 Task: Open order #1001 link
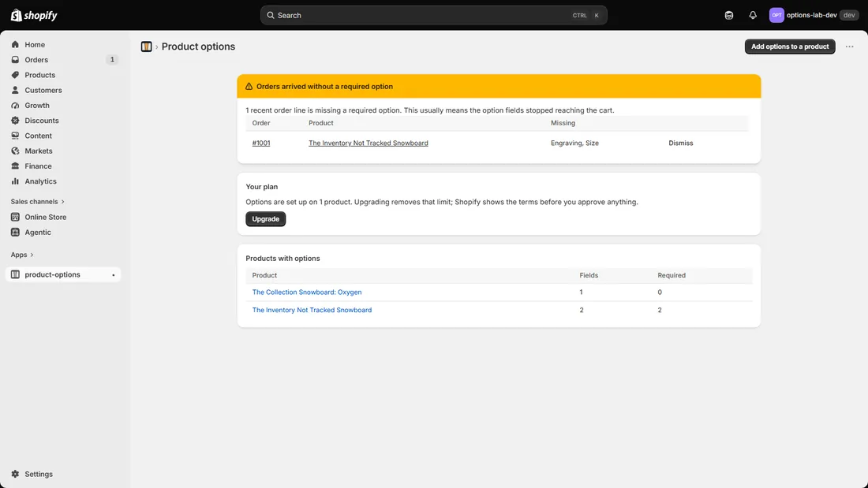[x=261, y=143]
